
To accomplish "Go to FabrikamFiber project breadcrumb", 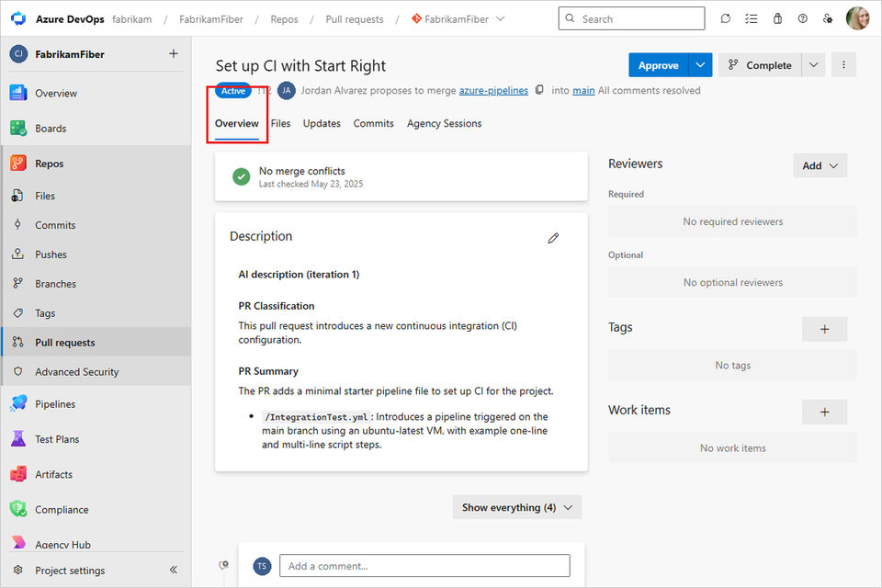I will click(x=211, y=19).
